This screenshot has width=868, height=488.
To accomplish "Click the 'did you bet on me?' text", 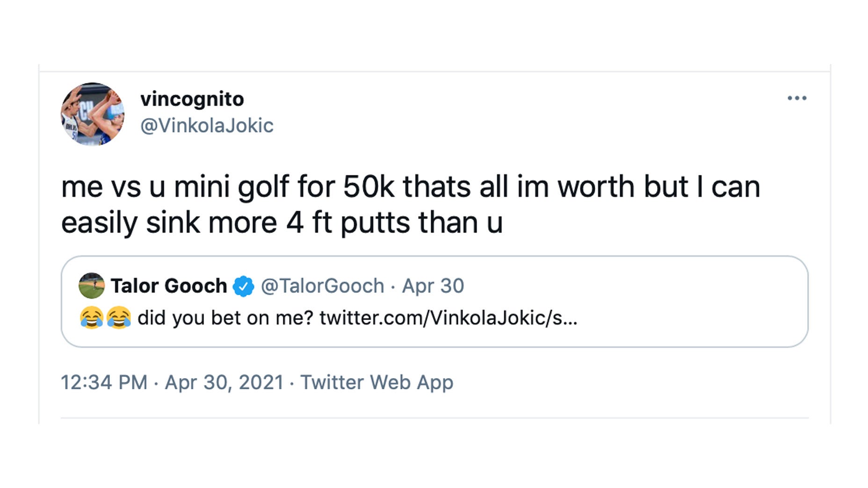I will [x=225, y=318].
